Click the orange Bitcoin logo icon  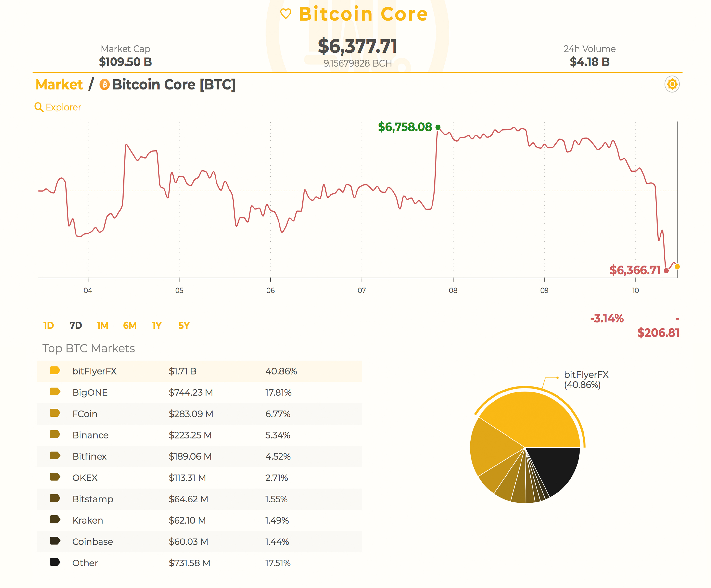tap(104, 85)
